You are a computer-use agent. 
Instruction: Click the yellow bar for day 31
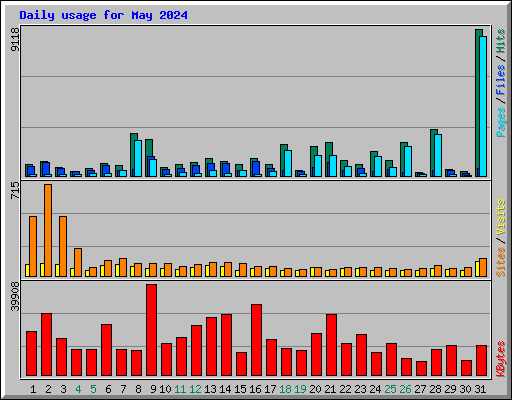[477, 269]
